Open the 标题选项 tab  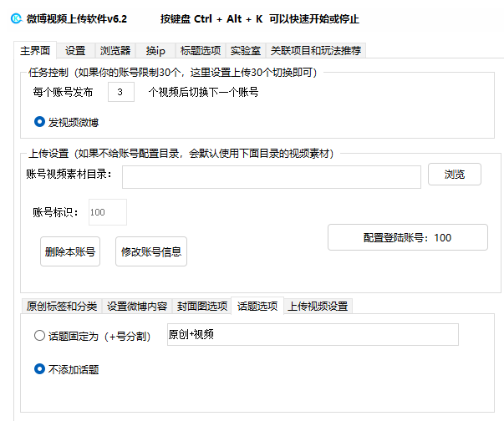click(201, 50)
